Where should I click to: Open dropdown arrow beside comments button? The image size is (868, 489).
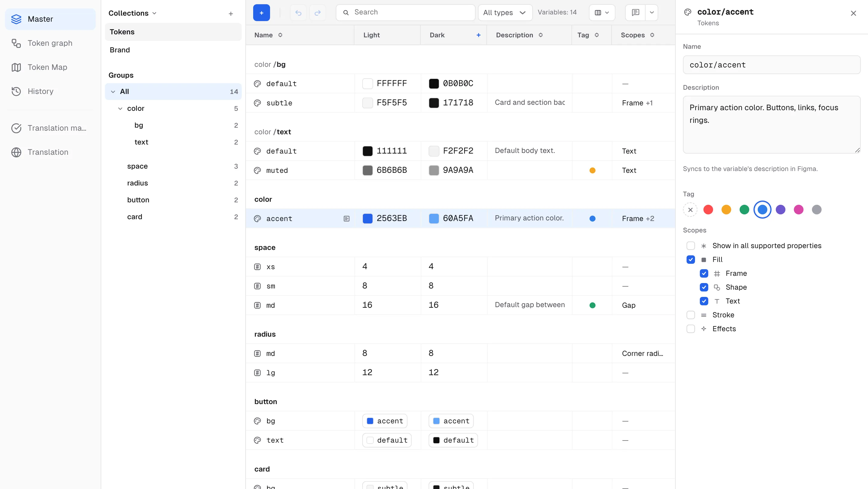[652, 13]
